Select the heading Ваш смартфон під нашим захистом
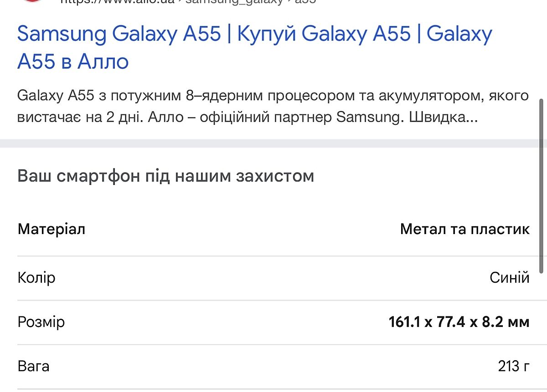The width and height of the screenshot is (547, 392). tap(166, 176)
